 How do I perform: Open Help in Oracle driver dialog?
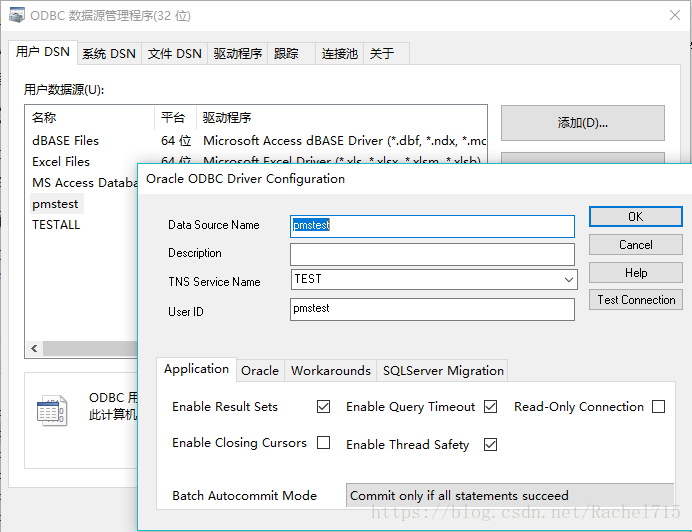(636, 273)
